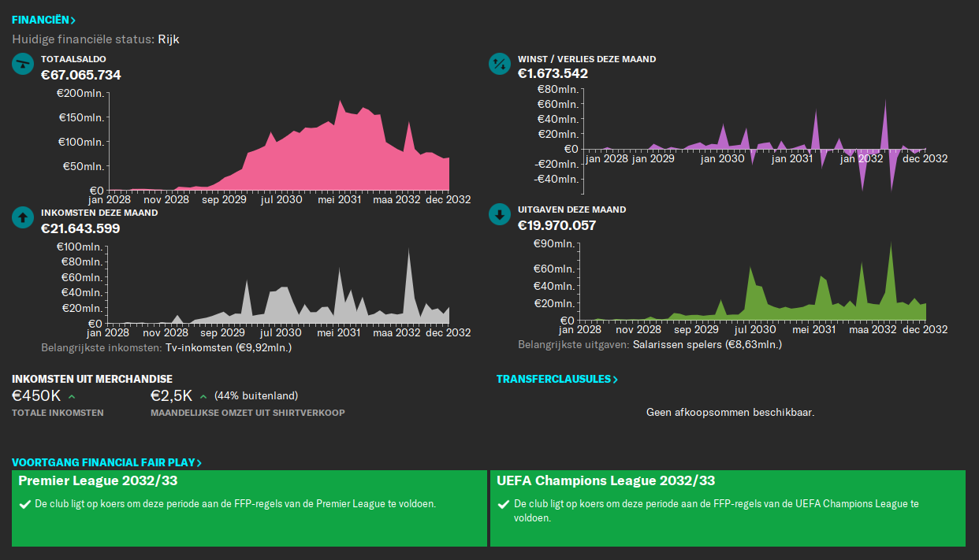Screen dimensions: 979x560
Task: Select the teal circular icon beside Totaalsaldo
Action: click(x=21, y=64)
